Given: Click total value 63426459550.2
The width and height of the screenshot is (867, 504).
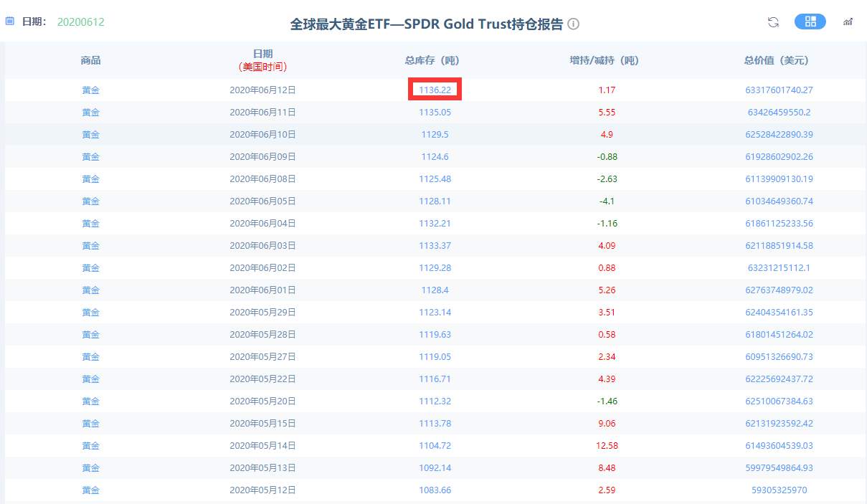Looking at the screenshot, I should pos(780,113).
